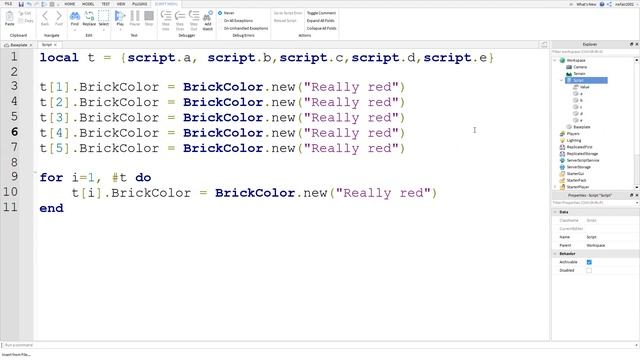This screenshot has width=640, height=360.
Task: Switch to the MODEL ribbon tab
Action: pos(88,4)
